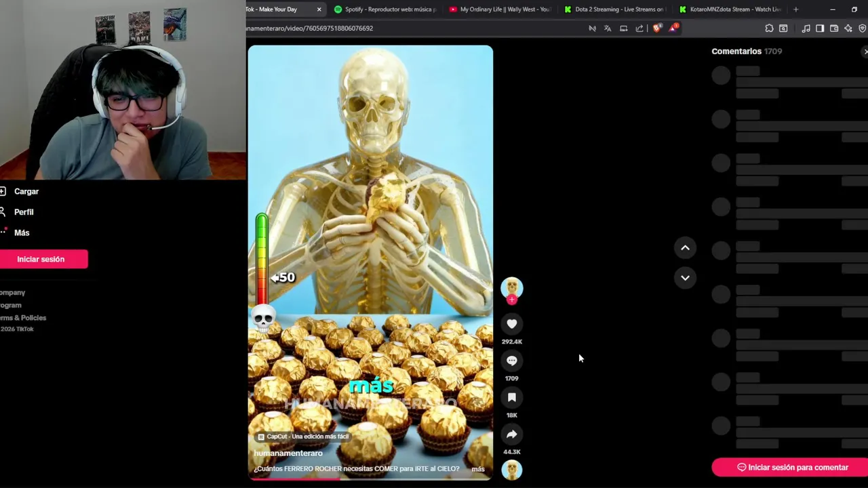Screen dimensions: 868x488
Task: Click the video progress bar at bottom
Action: [370, 479]
